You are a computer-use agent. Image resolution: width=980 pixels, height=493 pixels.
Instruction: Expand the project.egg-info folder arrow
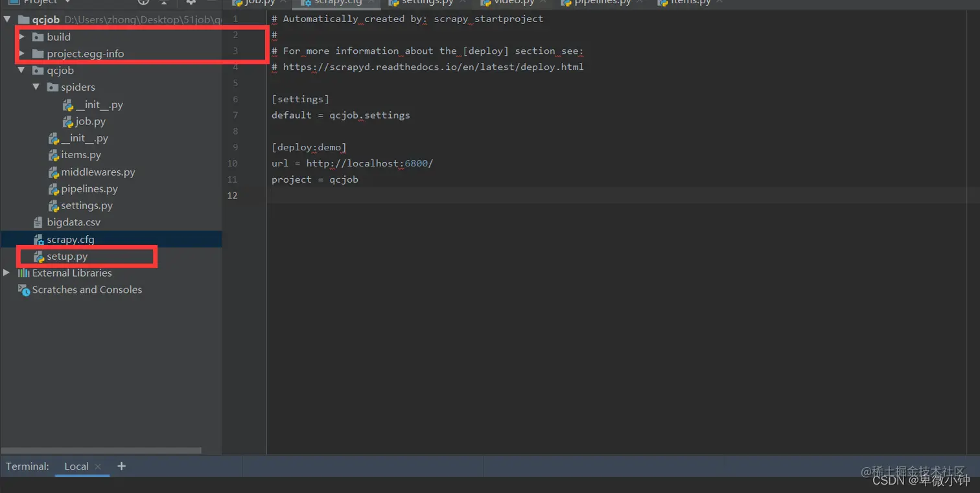tap(21, 54)
